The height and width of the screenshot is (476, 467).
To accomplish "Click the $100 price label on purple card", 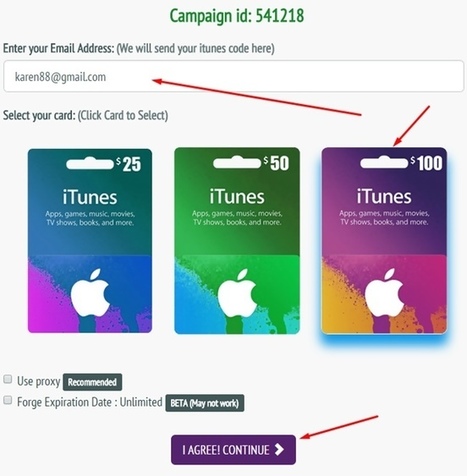I will [426, 163].
